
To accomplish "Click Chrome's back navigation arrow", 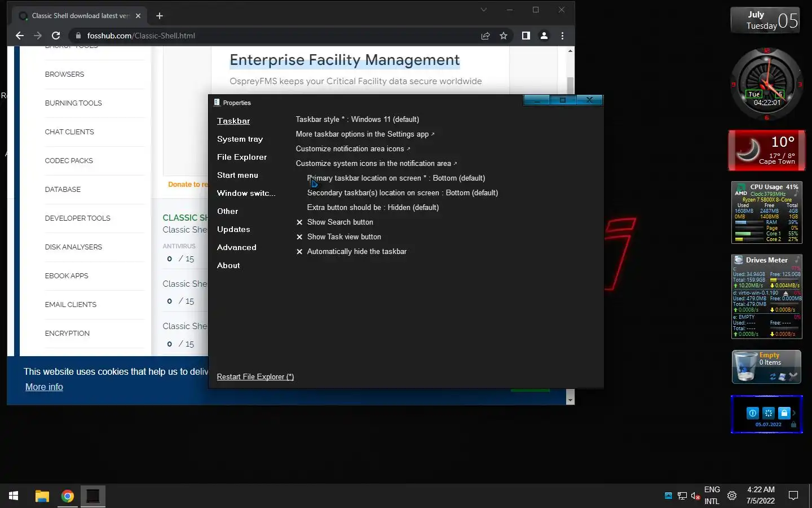I will coord(20,36).
